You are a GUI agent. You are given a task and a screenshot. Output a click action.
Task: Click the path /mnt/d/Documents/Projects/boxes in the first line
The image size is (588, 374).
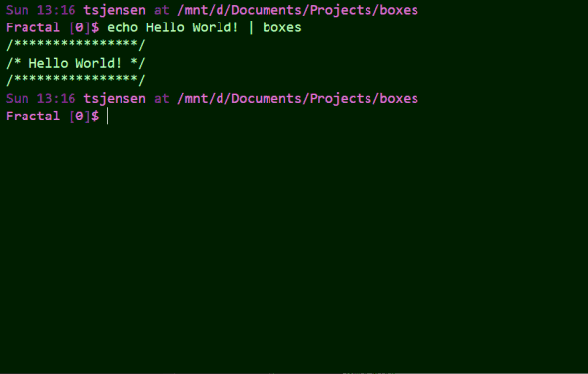coord(298,10)
